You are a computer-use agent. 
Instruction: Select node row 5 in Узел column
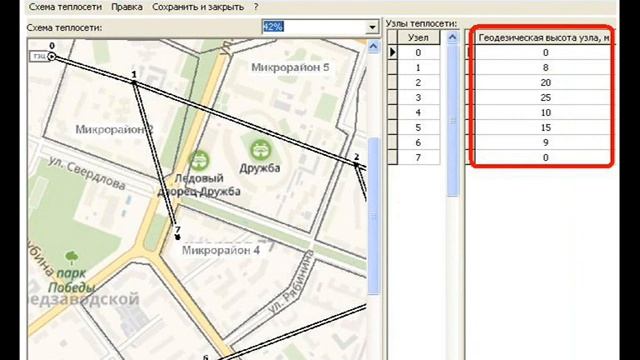pyautogui.click(x=418, y=128)
